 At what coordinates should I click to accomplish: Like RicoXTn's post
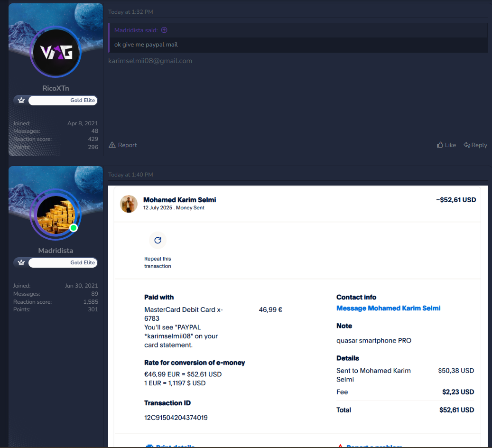(x=446, y=145)
